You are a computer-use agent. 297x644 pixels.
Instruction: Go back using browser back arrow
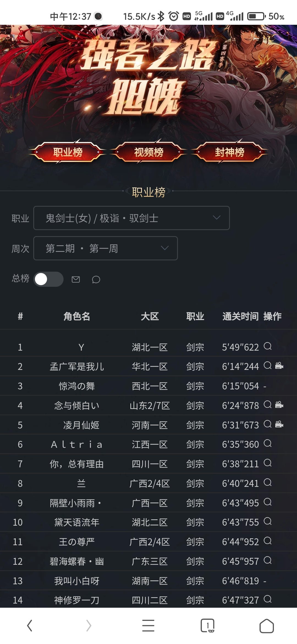pyautogui.click(x=30, y=626)
